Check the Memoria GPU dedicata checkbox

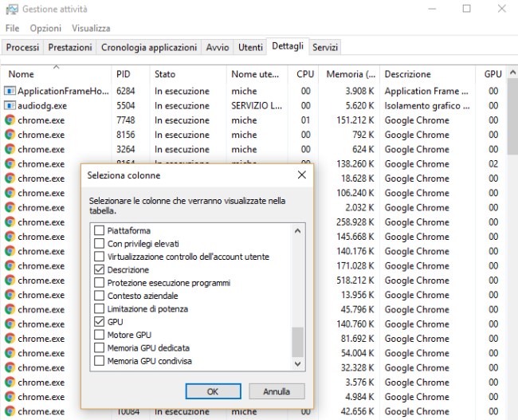coord(100,348)
